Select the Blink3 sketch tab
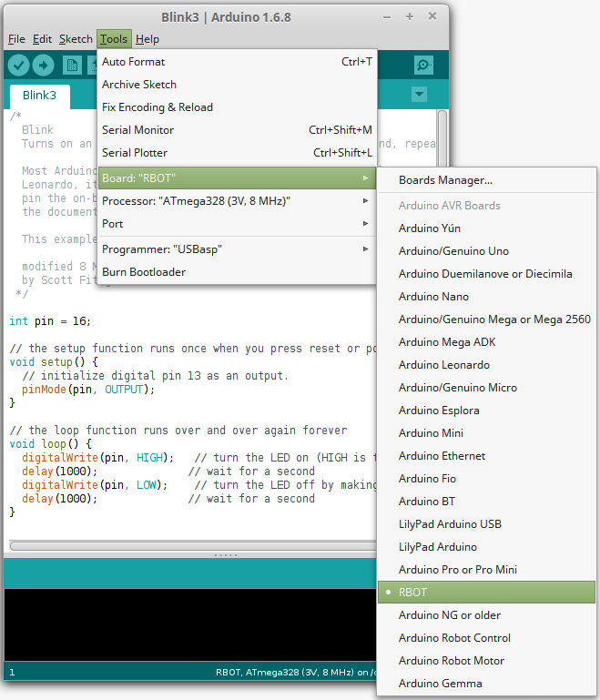The height and width of the screenshot is (700, 600). click(x=40, y=96)
